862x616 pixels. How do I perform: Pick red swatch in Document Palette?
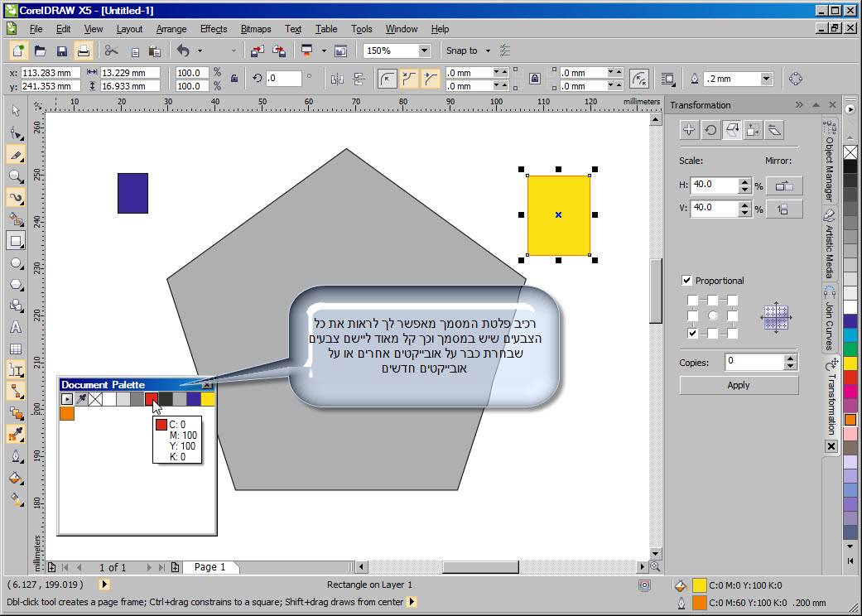pos(152,399)
